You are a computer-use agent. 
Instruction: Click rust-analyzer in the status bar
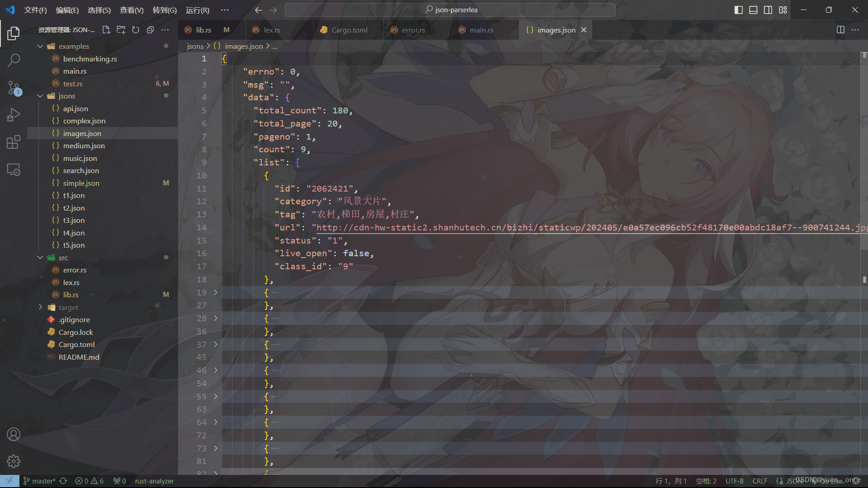(x=154, y=481)
